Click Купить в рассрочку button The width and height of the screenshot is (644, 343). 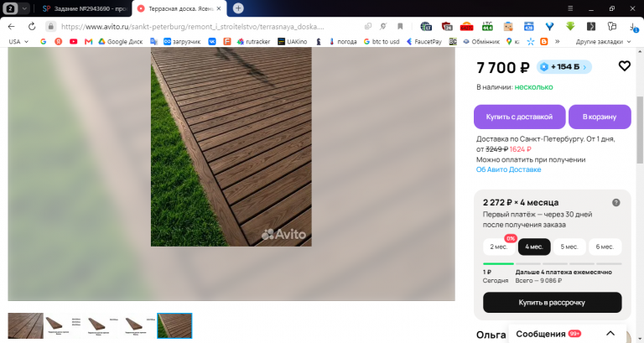pos(552,303)
